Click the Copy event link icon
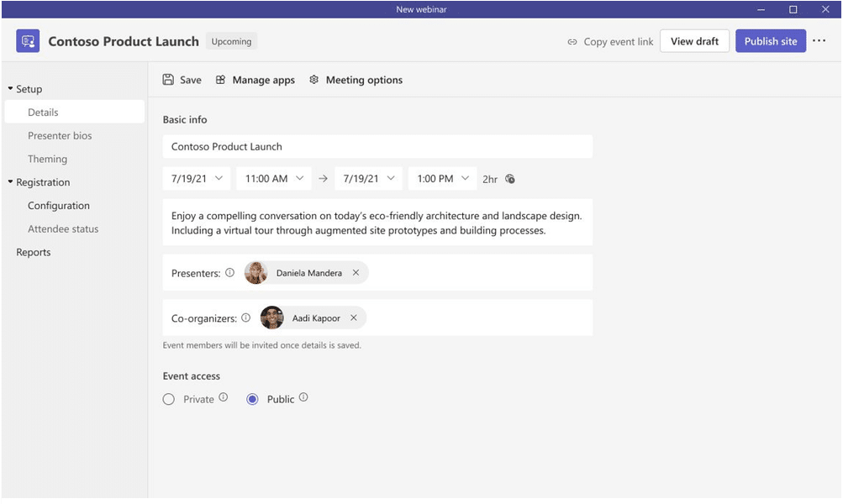The height and width of the screenshot is (504, 843). (x=572, y=42)
